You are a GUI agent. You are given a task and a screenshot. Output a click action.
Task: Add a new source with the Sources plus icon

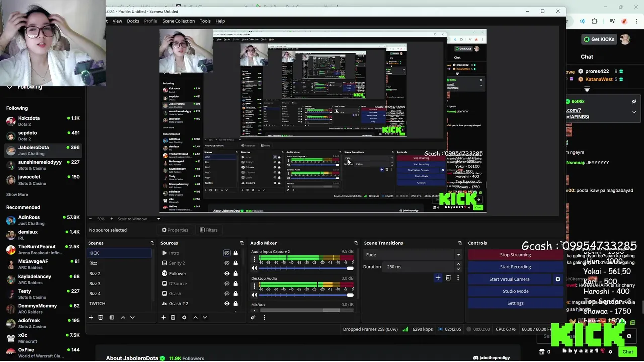point(163,317)
